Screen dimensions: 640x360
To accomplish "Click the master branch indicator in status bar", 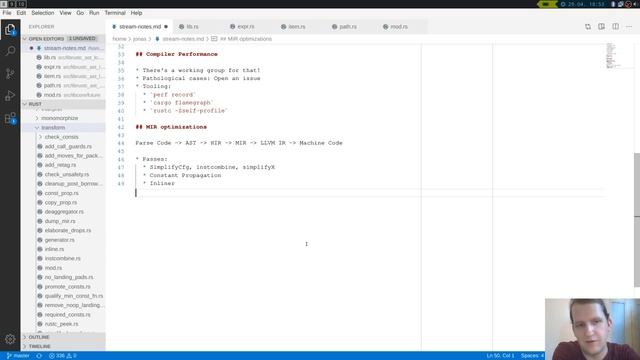I will (x=18, y=356).
